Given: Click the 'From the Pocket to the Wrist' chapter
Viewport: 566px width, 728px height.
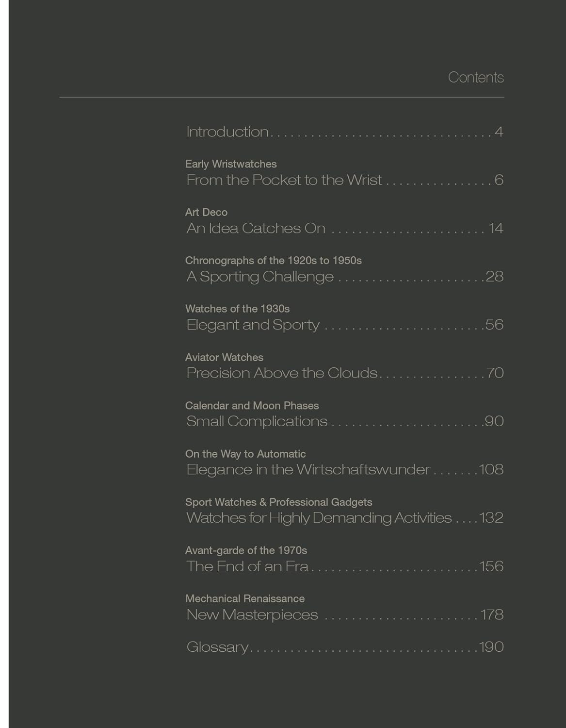Looking at the screenshot, I should click(x=284, y=180).
